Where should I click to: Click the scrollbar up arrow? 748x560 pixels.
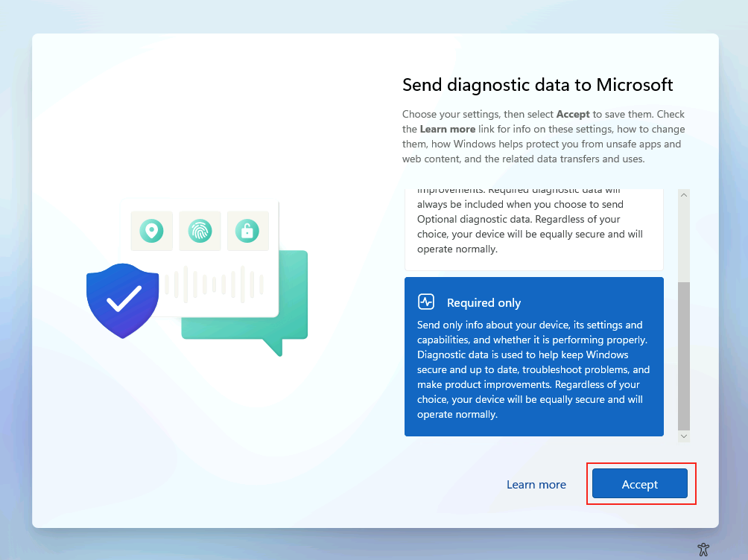[x=684, y=195]
